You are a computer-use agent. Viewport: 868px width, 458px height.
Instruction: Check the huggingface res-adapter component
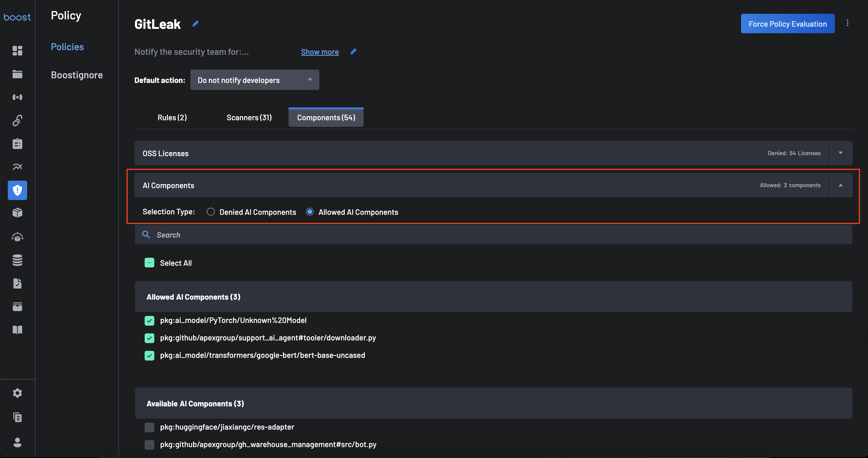tap(149, 427)
